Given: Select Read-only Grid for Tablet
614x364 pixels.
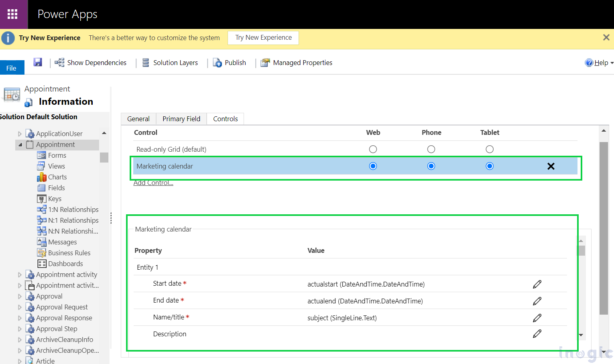Looking at the screenshot, I should [490, 149].
